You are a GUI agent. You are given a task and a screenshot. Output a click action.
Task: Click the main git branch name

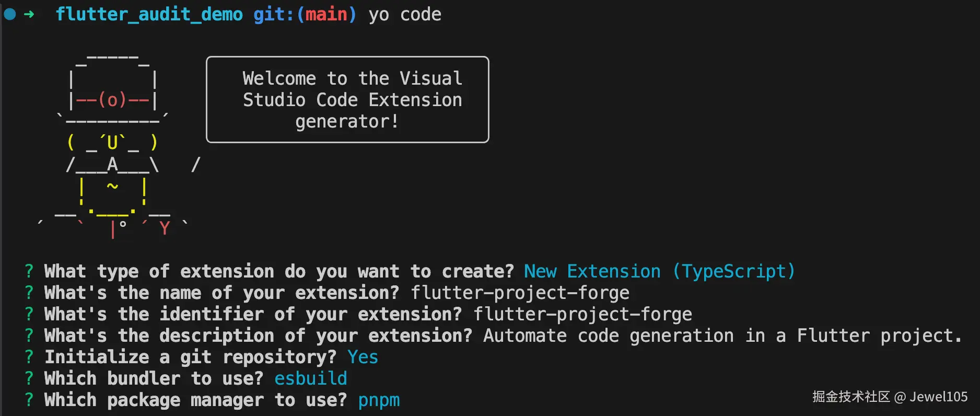326,14
